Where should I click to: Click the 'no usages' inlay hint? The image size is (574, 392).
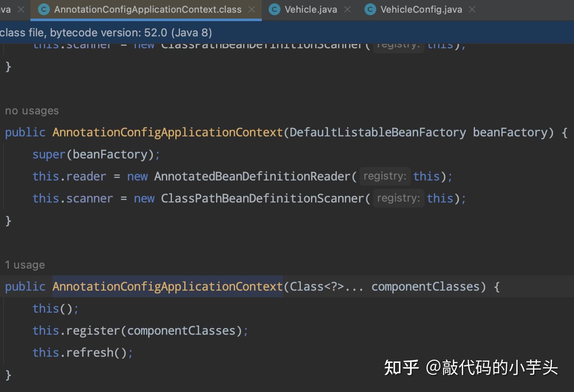point(32,110)
